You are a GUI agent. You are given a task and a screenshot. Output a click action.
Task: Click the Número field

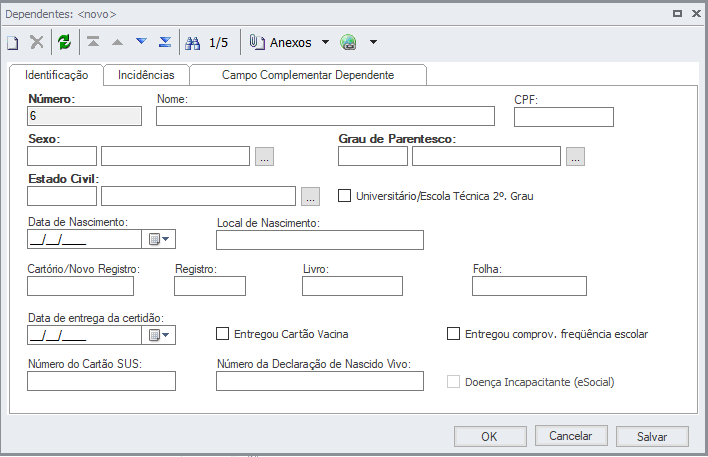click(x=84, y=116)
